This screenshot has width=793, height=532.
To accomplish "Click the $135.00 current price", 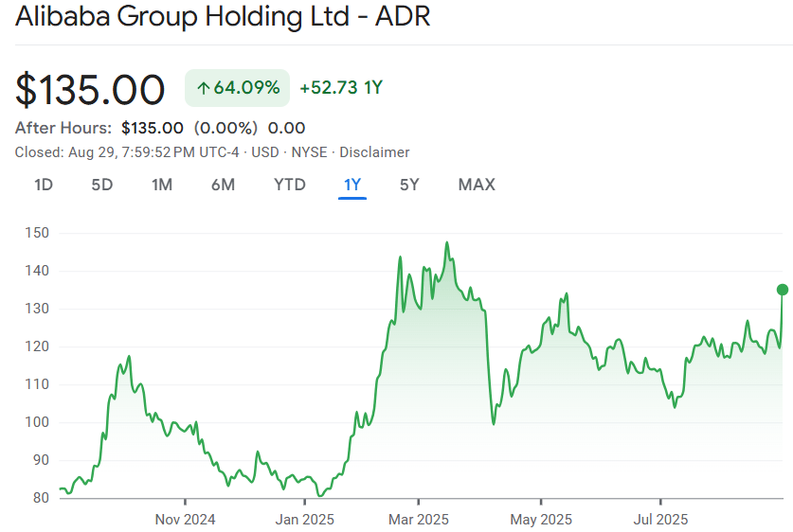I will (x=90, y=90).
